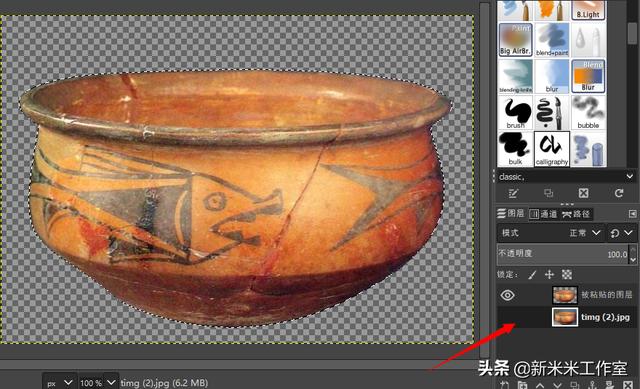The width and height of the screenshot is (640, 389).
Task: Select the B.Light brush
Action: 588,10
